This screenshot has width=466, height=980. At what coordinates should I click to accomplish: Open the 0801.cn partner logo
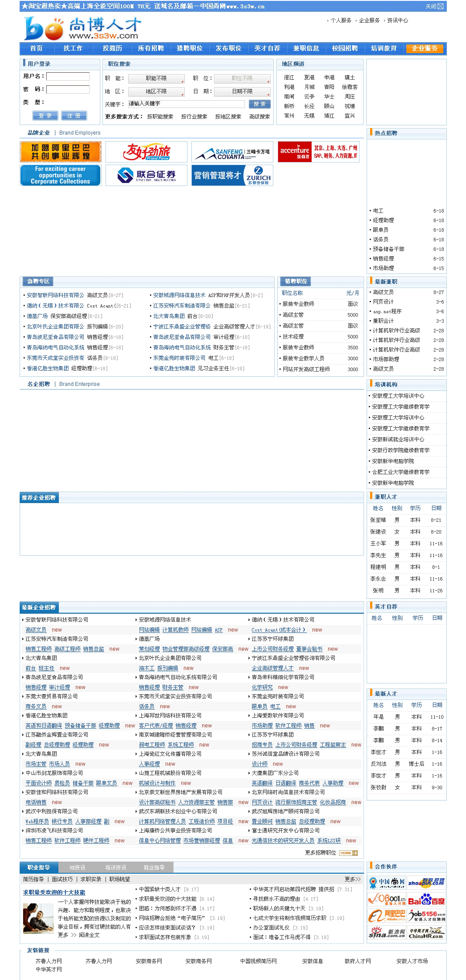pos(387,899)
